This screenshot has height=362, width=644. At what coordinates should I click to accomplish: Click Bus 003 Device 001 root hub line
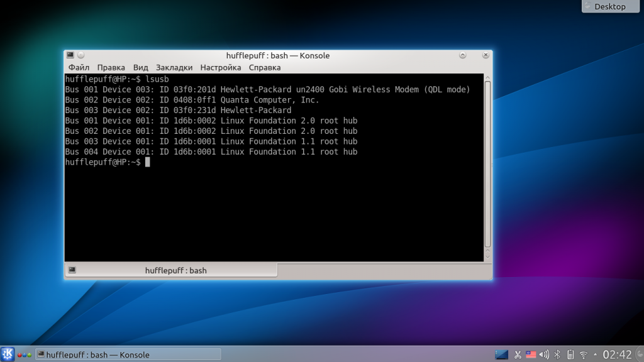[211, 141]
